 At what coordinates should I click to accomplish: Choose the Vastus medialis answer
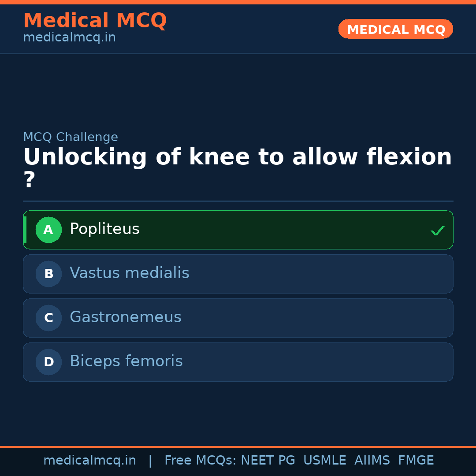[x=129, y=273]
